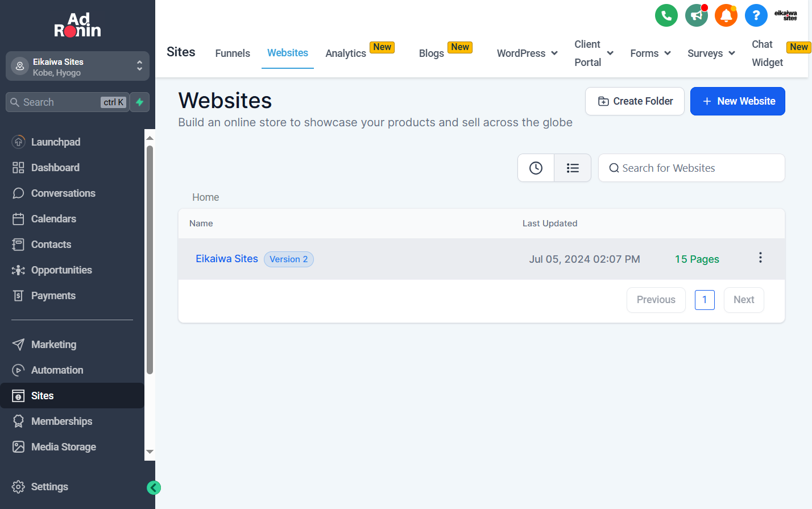This screenshot has height=509, width=812.
Task: Expand the Forms dropdown
Action: tap(651, 53)
